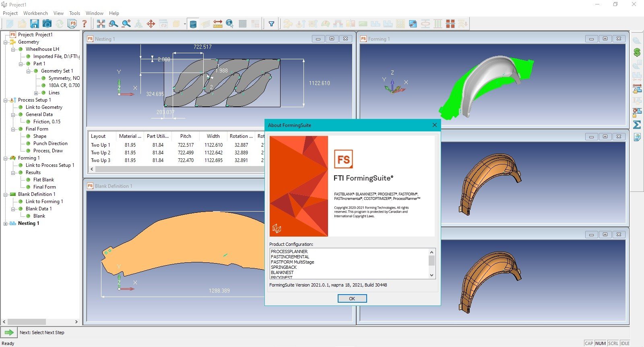Open the Window menu
The width and height of the screenshot is (644, 347).
tap(94, 13)
